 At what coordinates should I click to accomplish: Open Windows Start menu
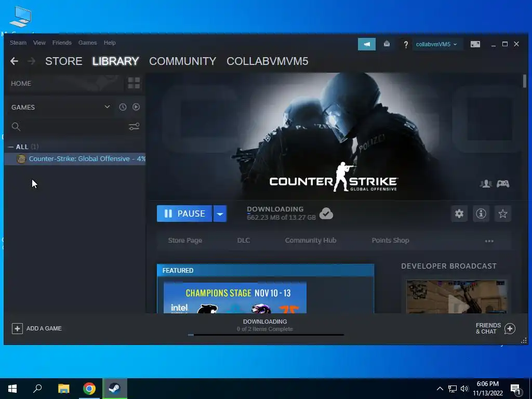(x=12, y=389)
